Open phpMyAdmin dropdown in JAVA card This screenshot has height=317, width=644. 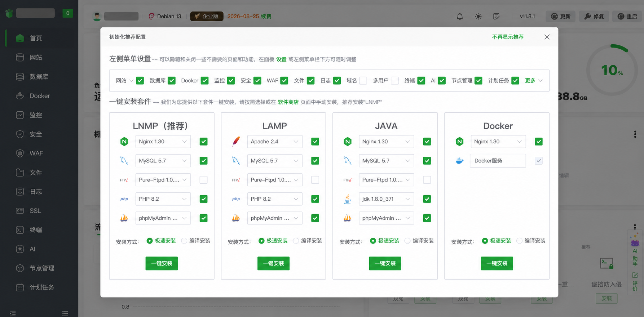tap(386, 218)
